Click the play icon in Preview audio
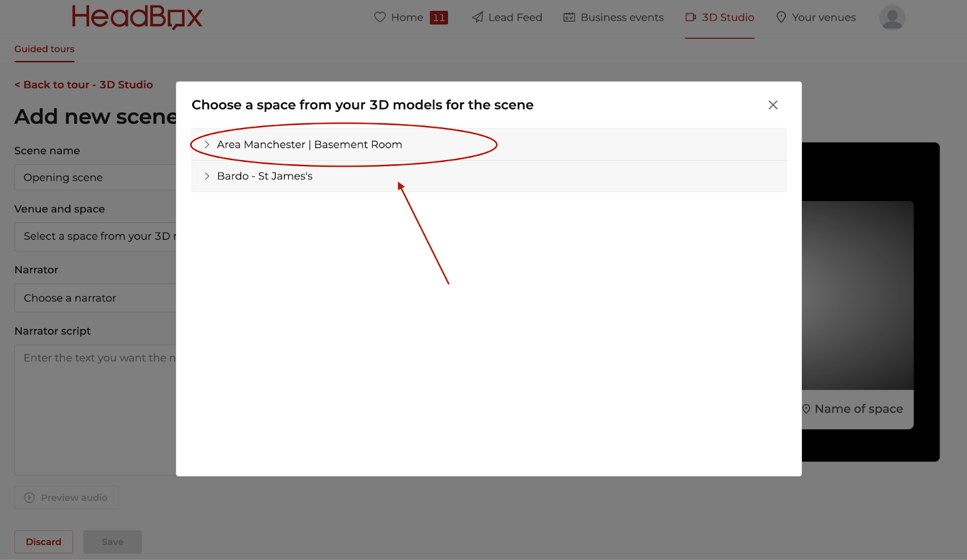 [29, 498]
